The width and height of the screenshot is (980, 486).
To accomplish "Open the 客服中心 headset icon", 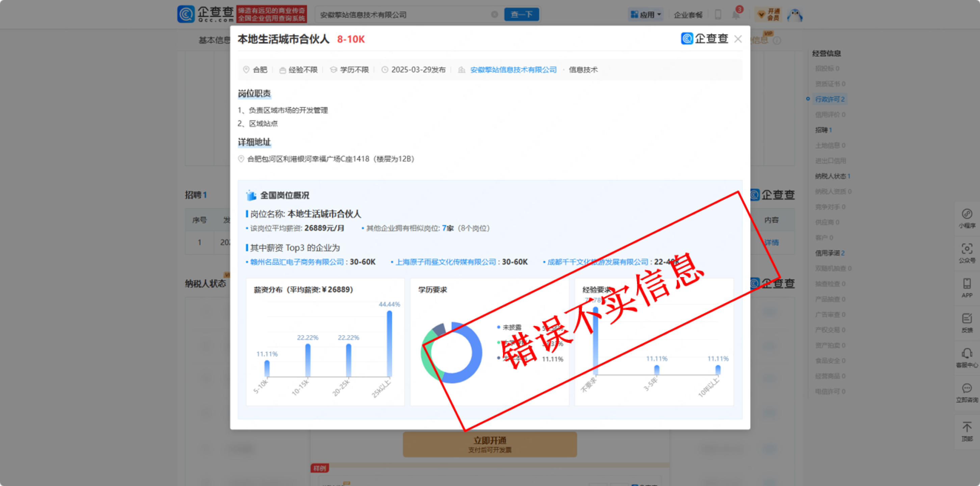I will coord(967,358).
